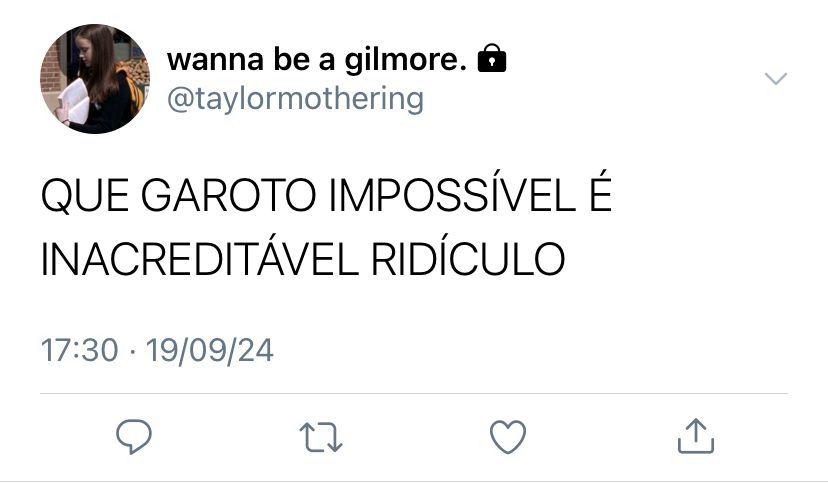Visit the @taylormothering handle
The image size is (828, 483).
pyautogui.click(x=295, y=99)
